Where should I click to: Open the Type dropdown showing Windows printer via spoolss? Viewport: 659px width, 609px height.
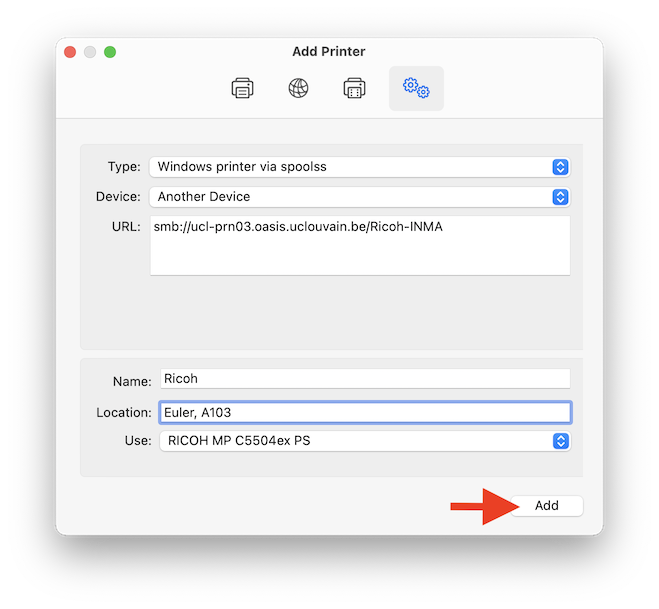350,167
